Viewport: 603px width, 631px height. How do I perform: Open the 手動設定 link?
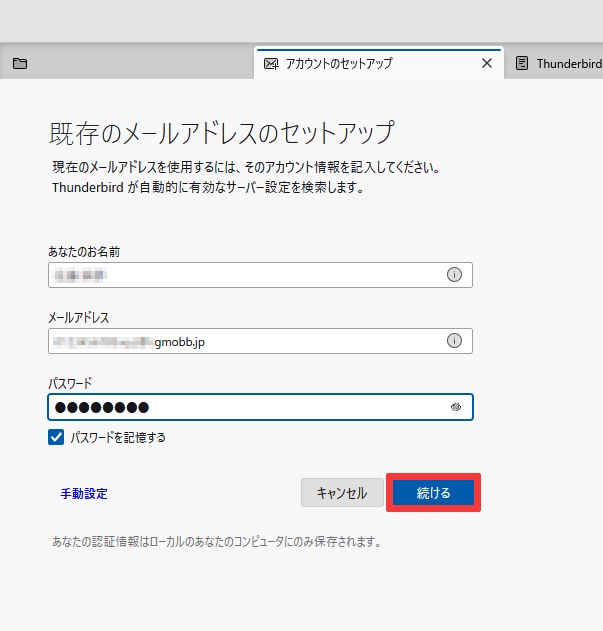pyautogui.click(x=84, y=493)
